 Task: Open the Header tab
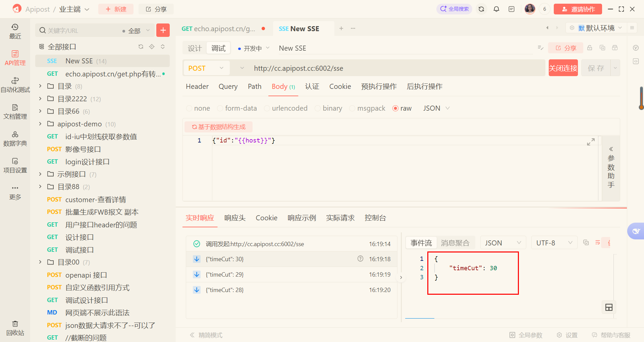pos(197,87)
